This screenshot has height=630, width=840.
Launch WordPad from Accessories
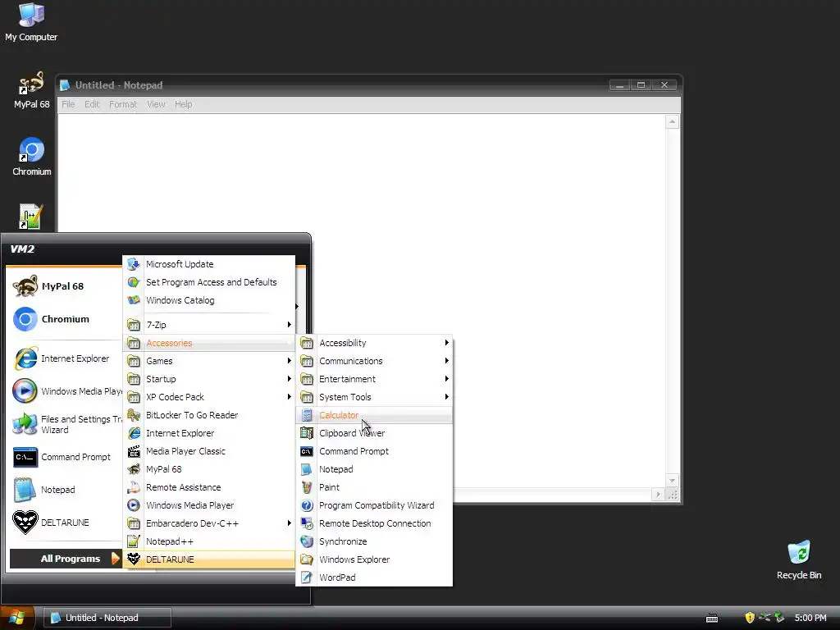[x=374, y=577]
